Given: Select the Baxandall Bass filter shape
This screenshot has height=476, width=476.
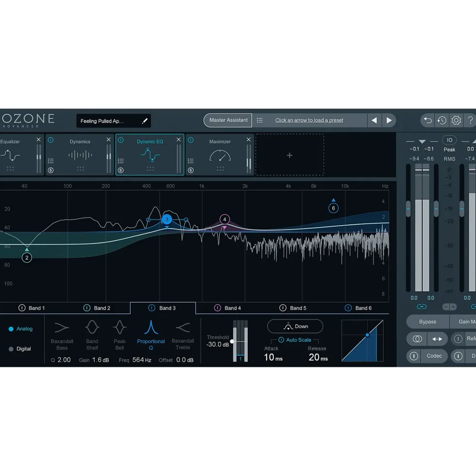Looking at the screenshot, I should pos(62,336).
